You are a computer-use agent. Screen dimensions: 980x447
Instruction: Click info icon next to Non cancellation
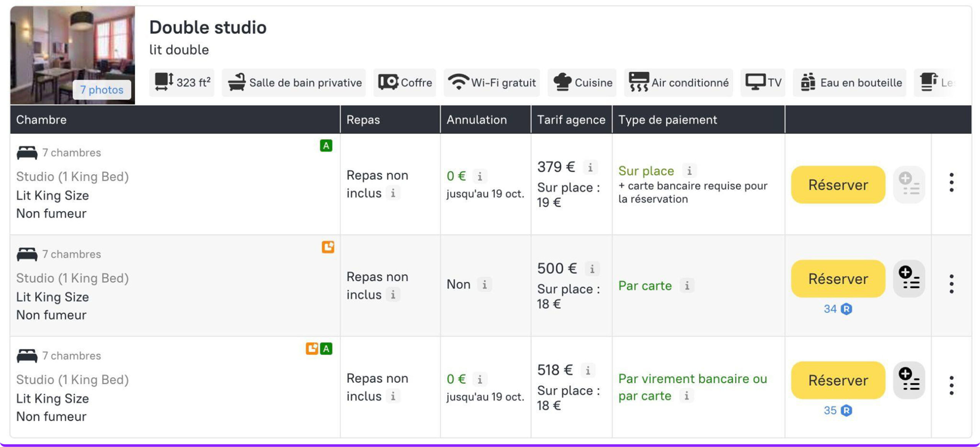click(x=484, y=285)
